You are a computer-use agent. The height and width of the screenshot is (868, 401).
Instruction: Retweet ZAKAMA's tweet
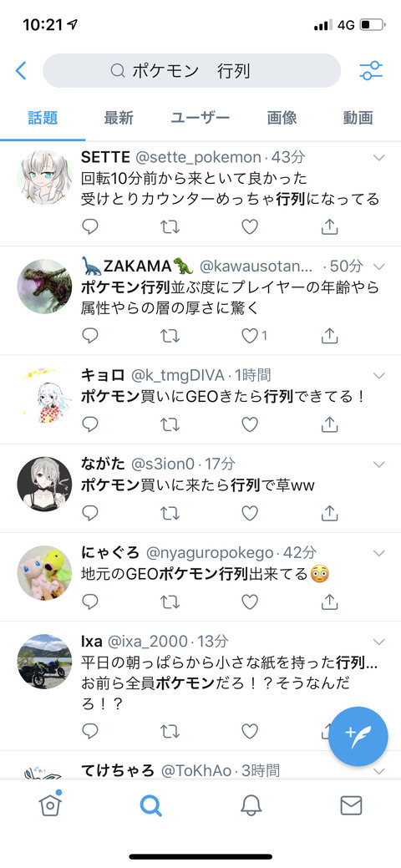[170, 336]
